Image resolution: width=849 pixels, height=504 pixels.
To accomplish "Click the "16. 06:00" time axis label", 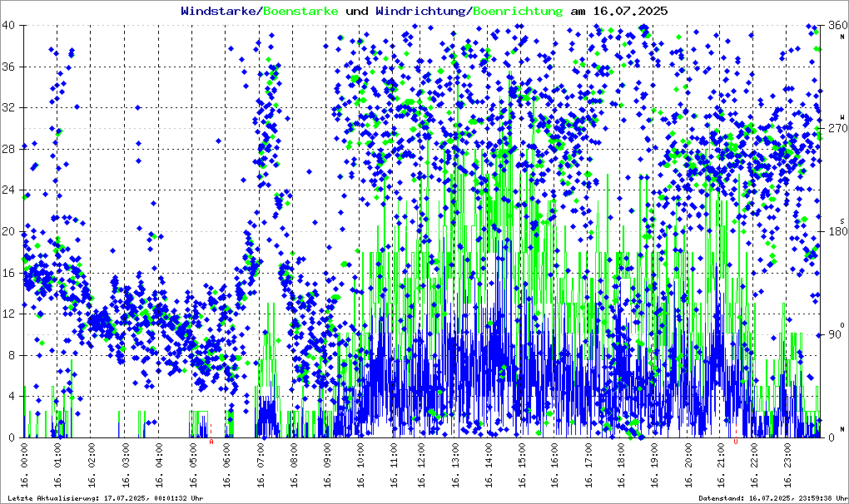I will [226, 465].
